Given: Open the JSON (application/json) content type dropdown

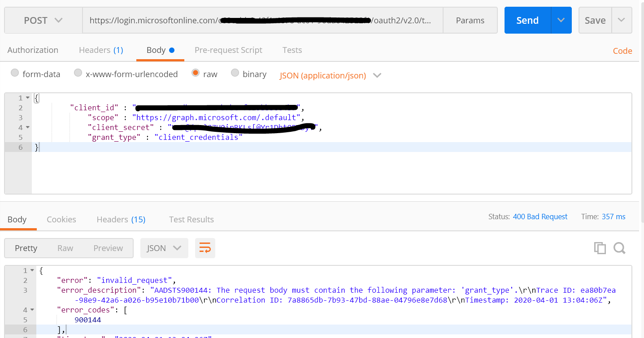Looking at the screenshot, I should point(331,75).
